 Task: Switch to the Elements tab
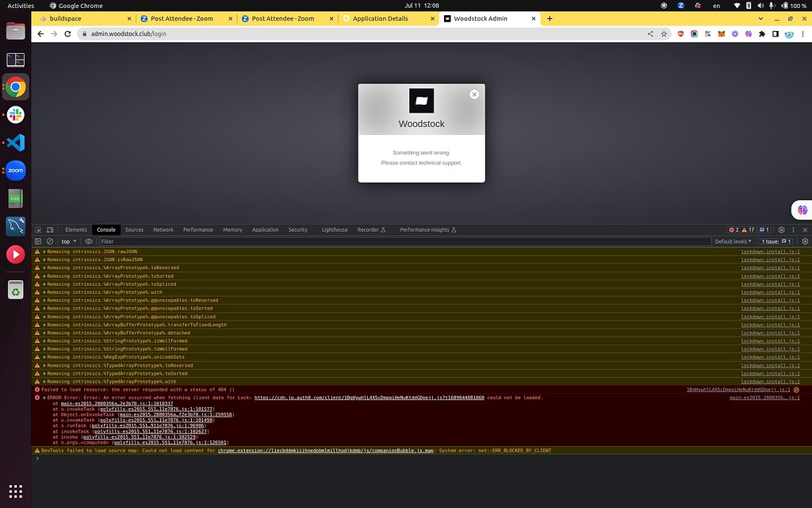(76, 229)
